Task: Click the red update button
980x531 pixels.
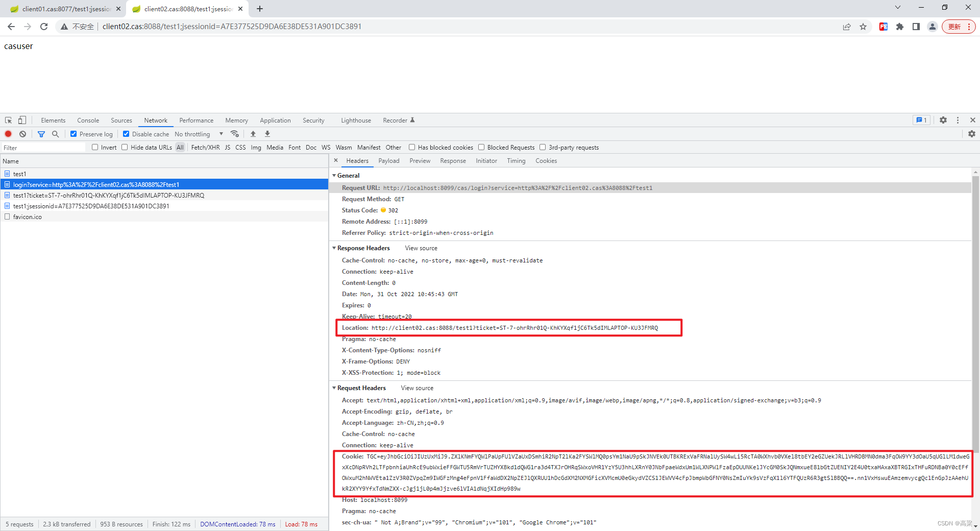Action: point(959,27)
